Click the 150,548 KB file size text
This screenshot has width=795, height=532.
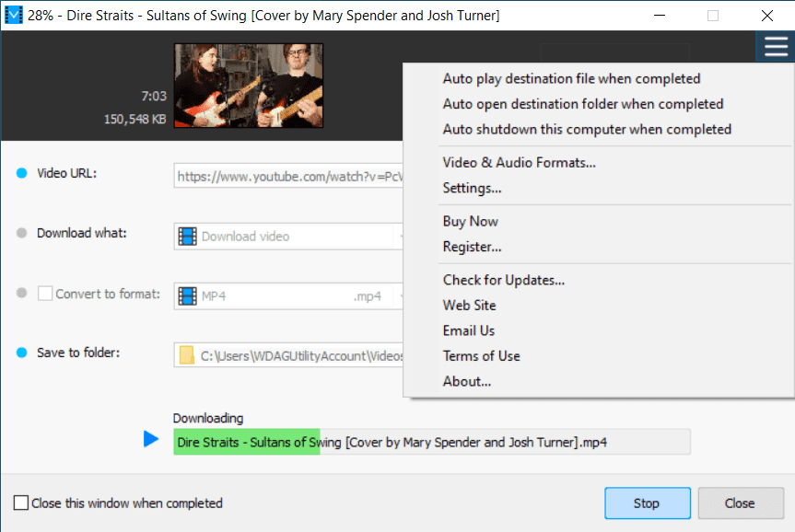(134, 119)
